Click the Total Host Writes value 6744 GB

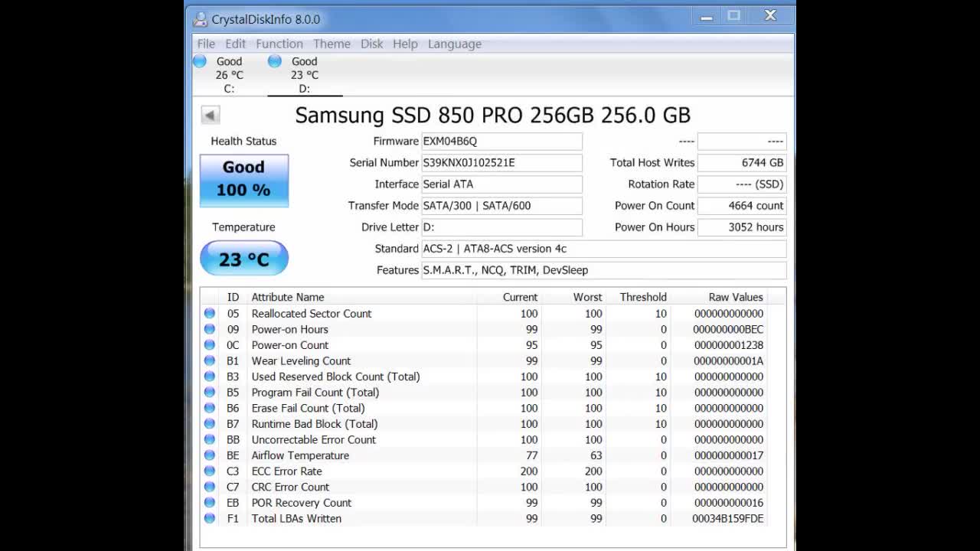(x=742, y=162)
